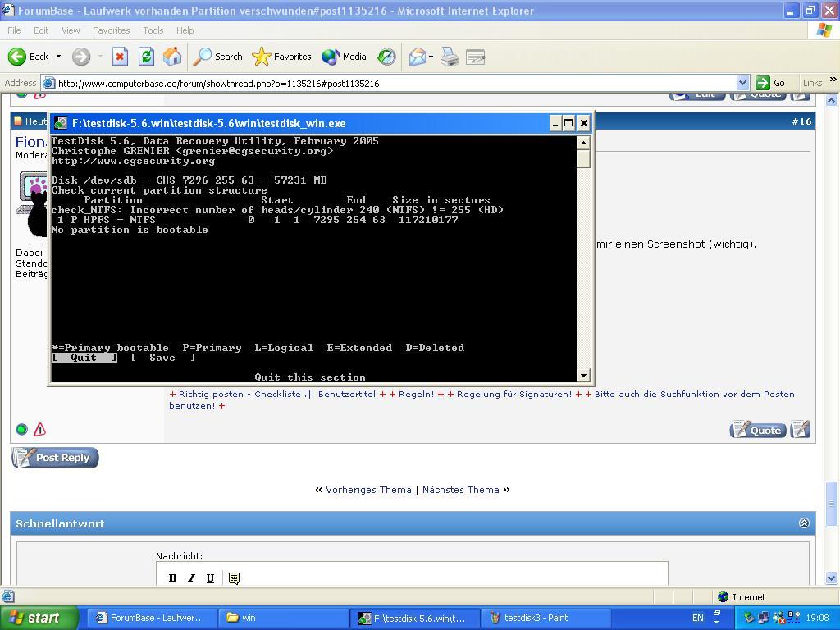This screenshot has width=840, height=630.
Task: Go to the home page via Home icon
Action: tap(172, 57)
